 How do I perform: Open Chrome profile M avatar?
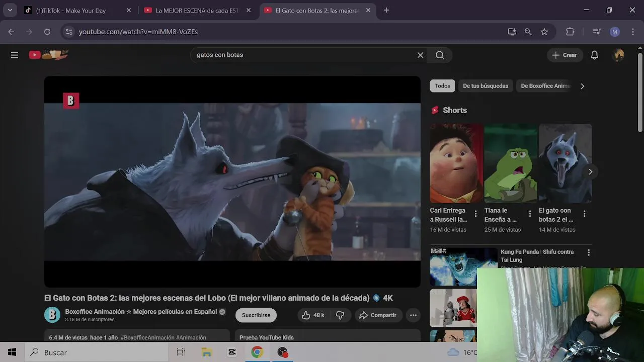coord(614,32)
